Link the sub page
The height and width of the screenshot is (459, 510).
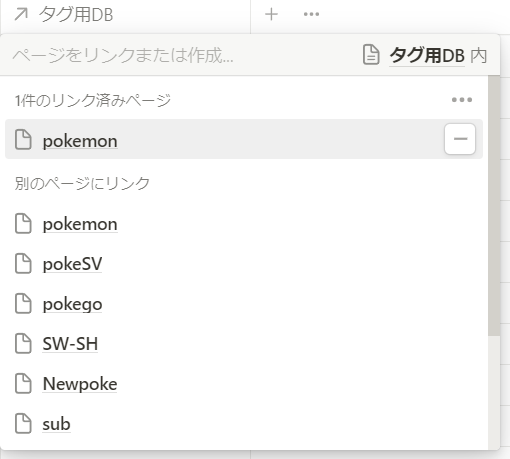[x=244, y=424]
